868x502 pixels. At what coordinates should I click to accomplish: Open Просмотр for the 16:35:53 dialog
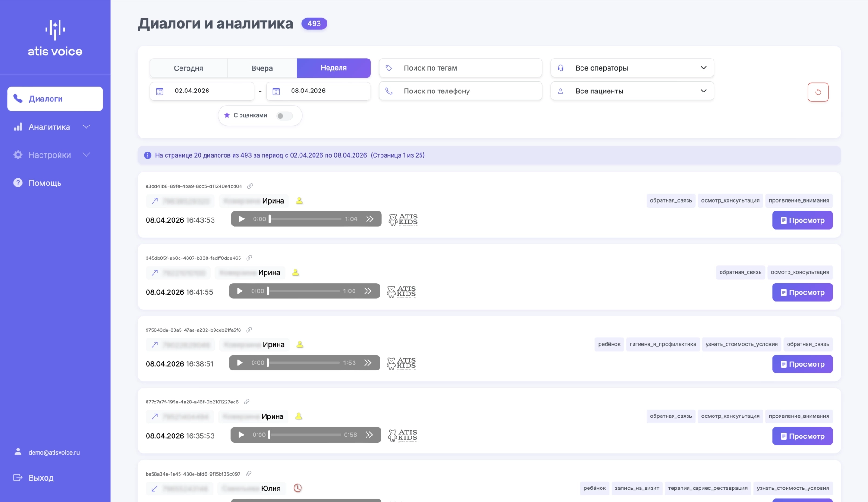pyautogui.click(x=802, y=436)
